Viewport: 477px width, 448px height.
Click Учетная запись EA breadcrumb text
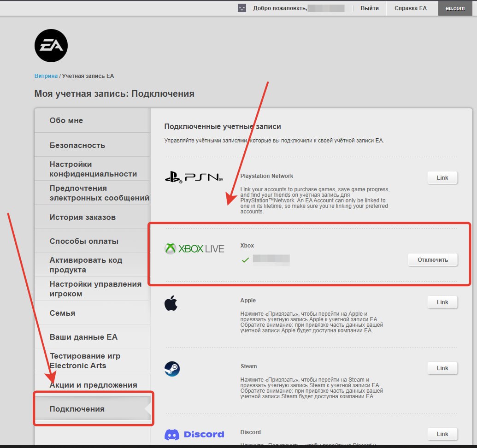(88, 76)
